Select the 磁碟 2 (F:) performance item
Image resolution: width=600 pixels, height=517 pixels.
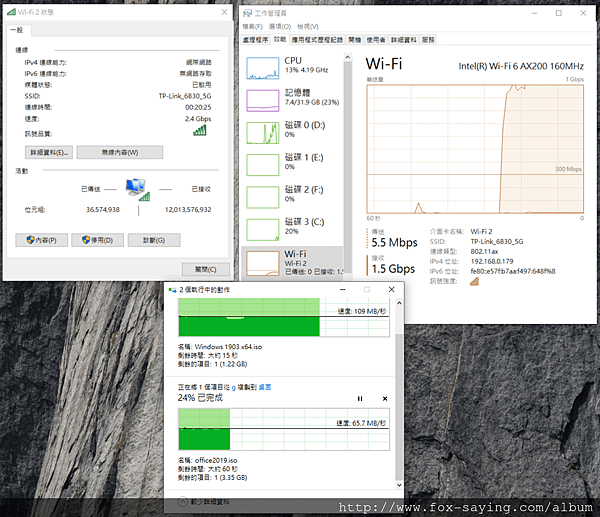(x=293, y=197)
